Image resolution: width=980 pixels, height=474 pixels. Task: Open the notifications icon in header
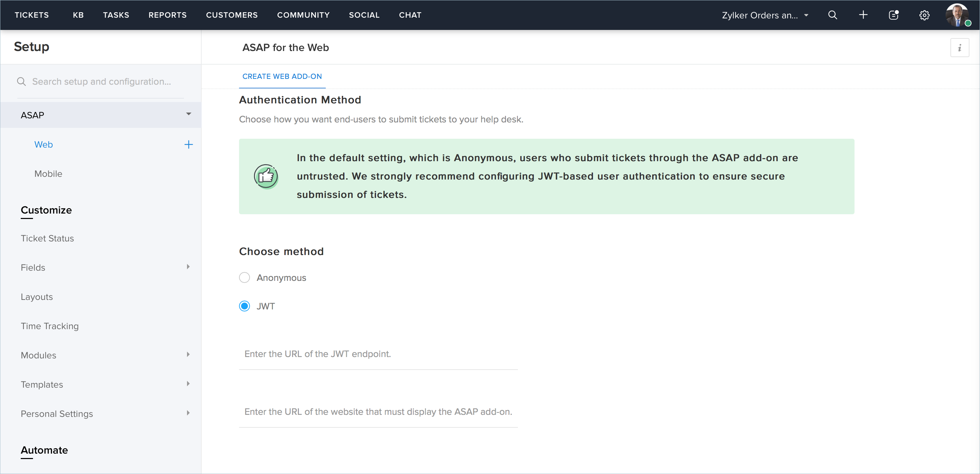(x=893, y=15)
